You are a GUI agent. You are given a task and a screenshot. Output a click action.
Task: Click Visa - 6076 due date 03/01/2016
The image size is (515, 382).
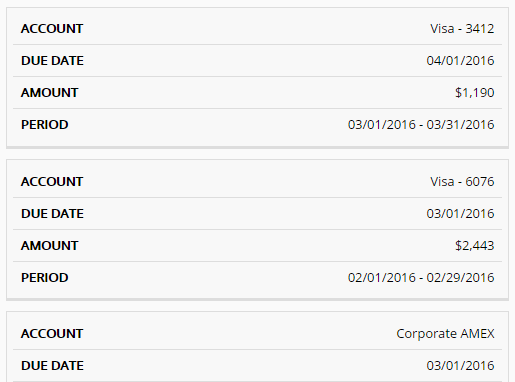click(460, 214)
